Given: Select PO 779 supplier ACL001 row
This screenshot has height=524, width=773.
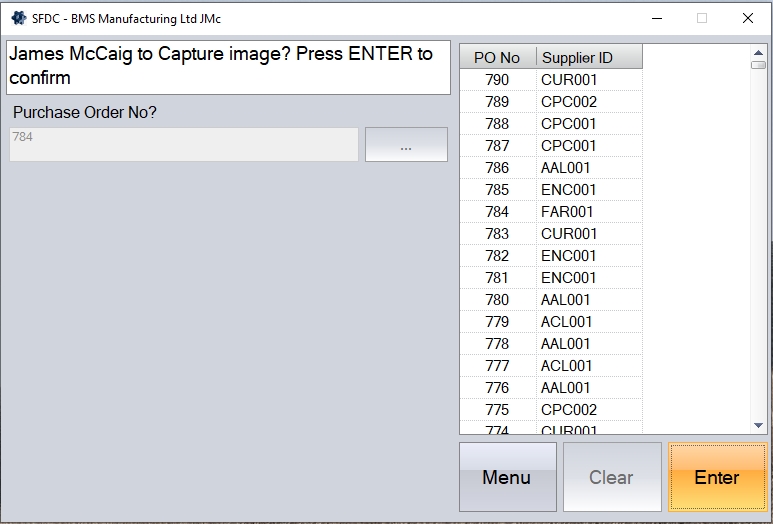Looking at the screenshot, I should pos(550,322).
